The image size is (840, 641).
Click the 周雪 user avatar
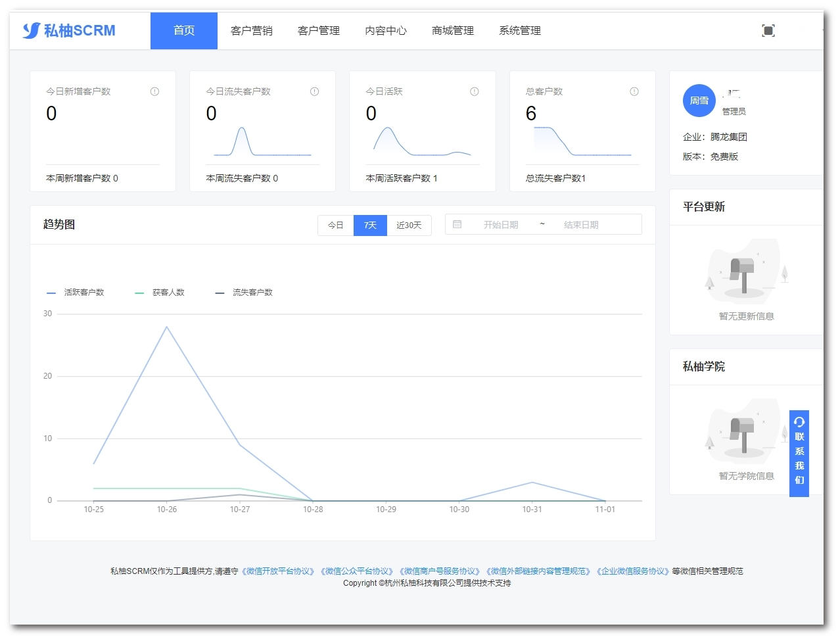tap(699, 101)
